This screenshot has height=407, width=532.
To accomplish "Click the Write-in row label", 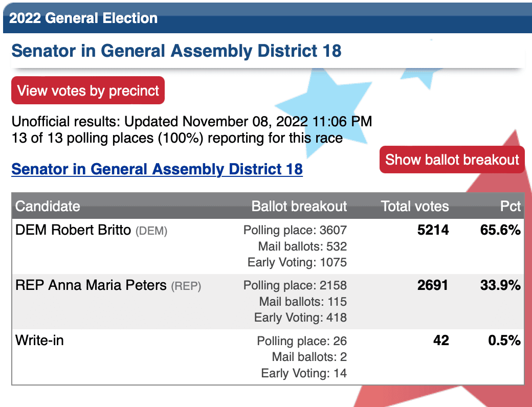I will tap(39, 340).
